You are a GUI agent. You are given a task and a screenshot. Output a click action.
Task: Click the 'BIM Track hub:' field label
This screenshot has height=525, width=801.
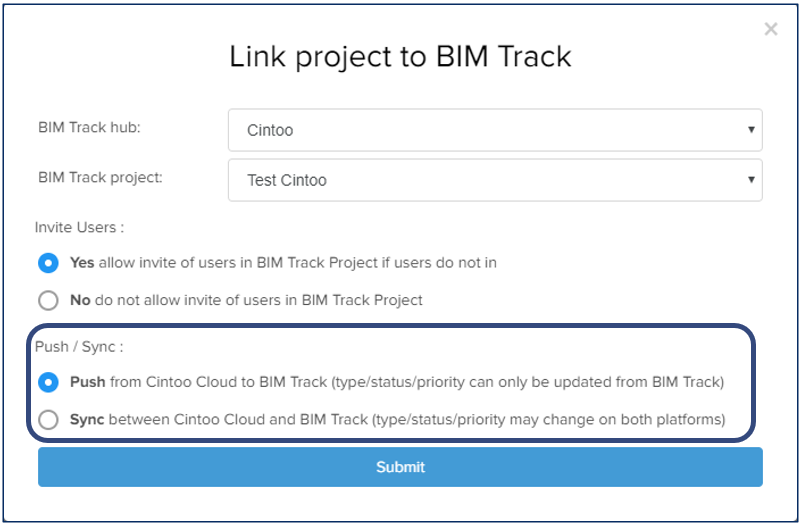[x=89, y=128]
